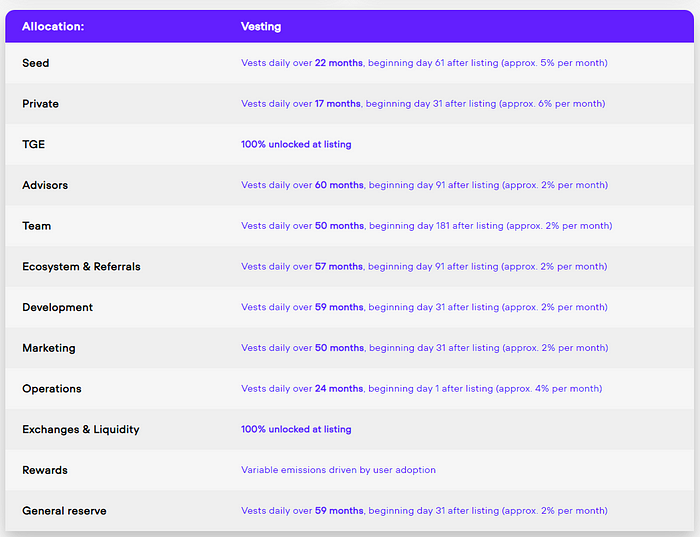Click Exchanges & Liquidity's '100% unlocked at listing'
This screenshot has width=700, height=537.
[296, 429]
